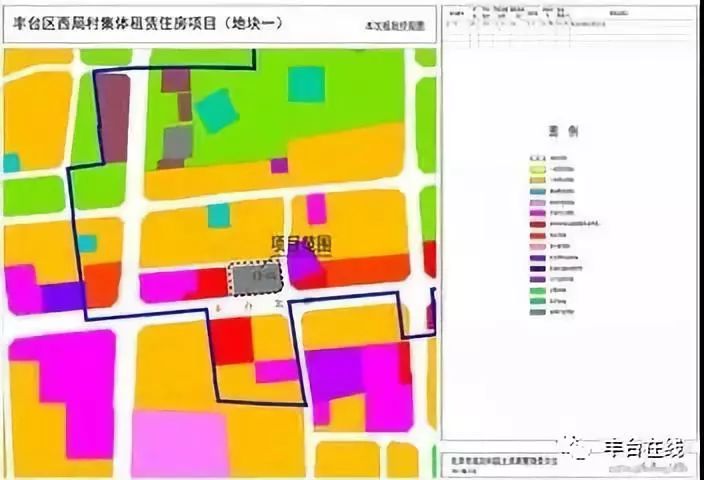Image resolution: width=704 pixels, height=480 pixels.
Task: Click the dashed boundary symbol atop legend
Action: (536, 158)
